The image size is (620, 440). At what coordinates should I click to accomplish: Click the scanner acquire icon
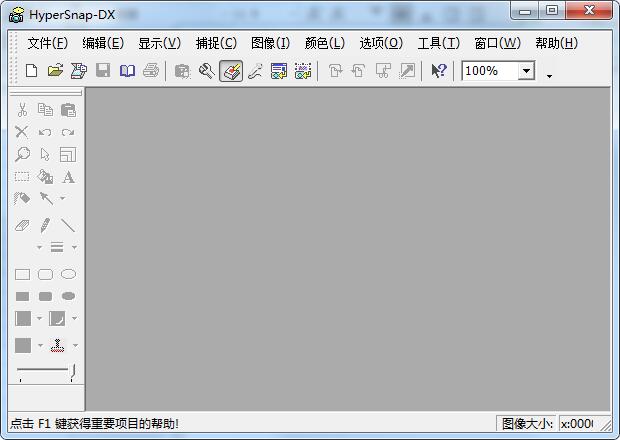[x=79, y=71]
